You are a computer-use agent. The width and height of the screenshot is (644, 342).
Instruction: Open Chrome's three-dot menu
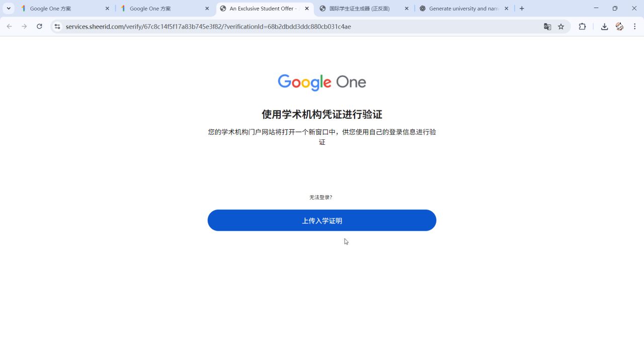[x=634, y=27]
